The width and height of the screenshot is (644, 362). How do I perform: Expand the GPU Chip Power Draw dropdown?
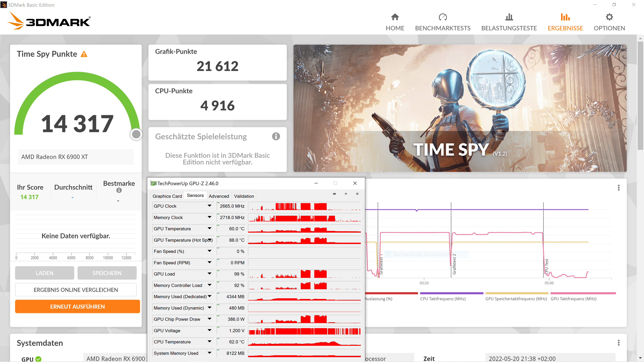(x=209, y=319)
